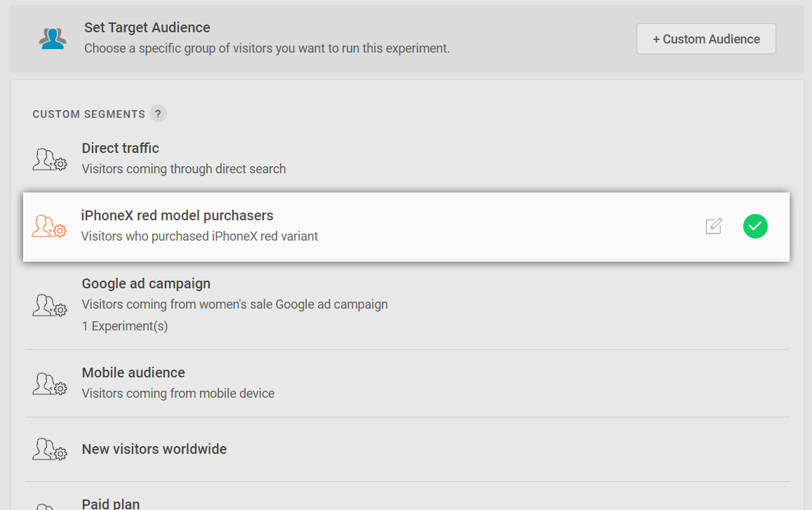Select the Direct traffic segment
Viewport: 812px width, 510px height.
[121, 148]
